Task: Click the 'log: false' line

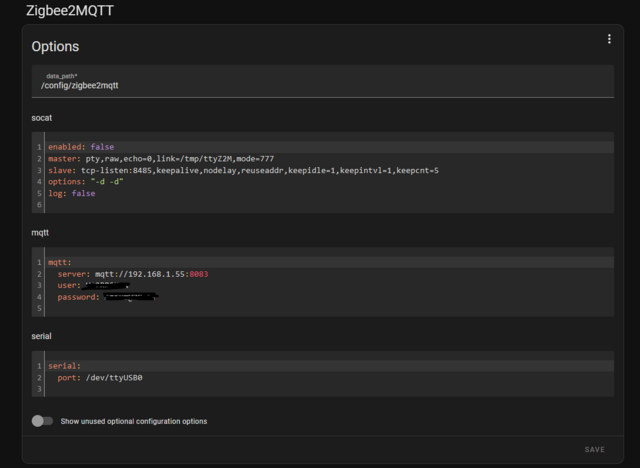Action: coord(71,193)
